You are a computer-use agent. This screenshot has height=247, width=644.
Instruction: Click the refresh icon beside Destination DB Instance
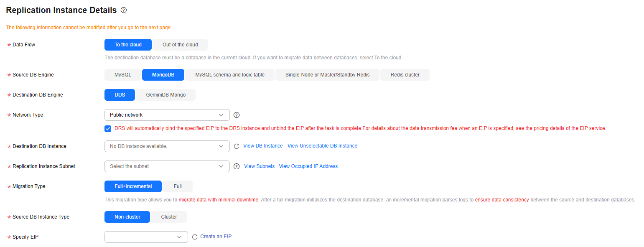click(237, 146)
